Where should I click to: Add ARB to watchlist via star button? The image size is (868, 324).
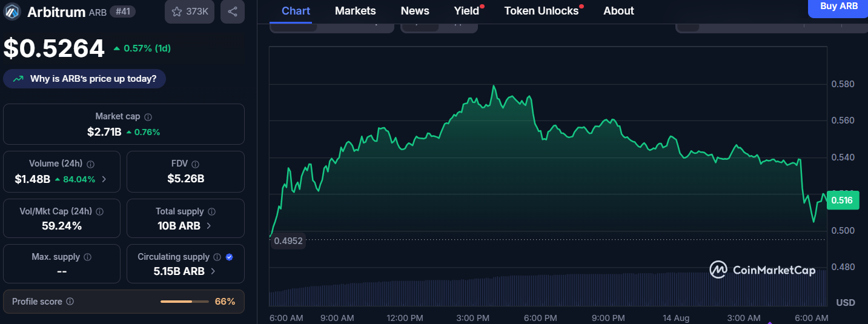[190, 12]
